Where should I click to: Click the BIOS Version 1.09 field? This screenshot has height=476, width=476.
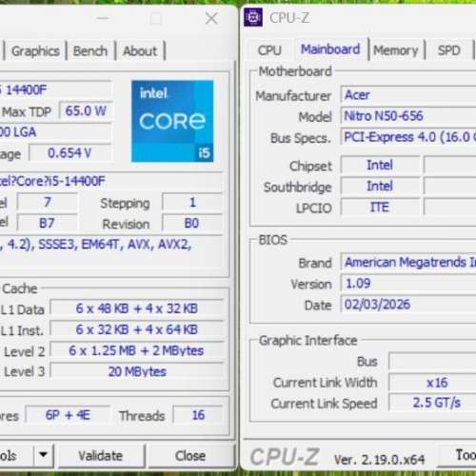tap(408, 284)
